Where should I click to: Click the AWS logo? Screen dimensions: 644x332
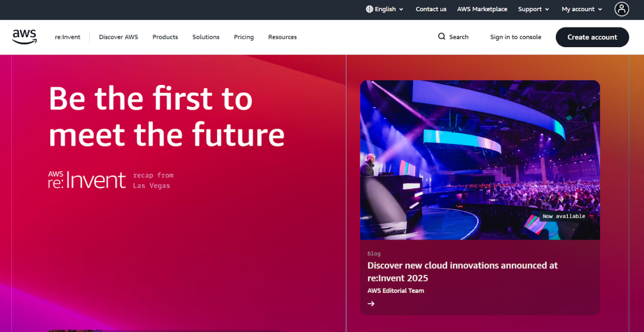point(25,37)
